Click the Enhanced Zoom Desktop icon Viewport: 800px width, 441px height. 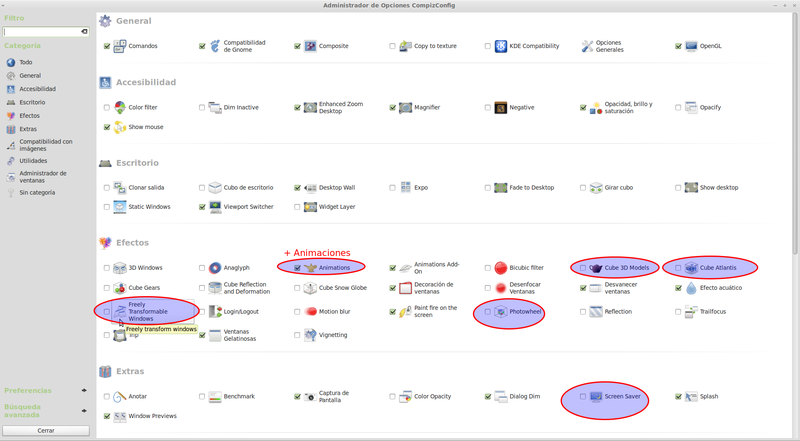point(310,107)
